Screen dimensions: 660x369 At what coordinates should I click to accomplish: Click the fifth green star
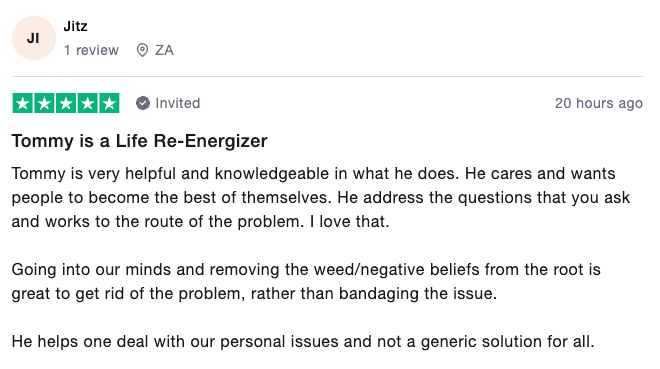(x=109, y=103)
